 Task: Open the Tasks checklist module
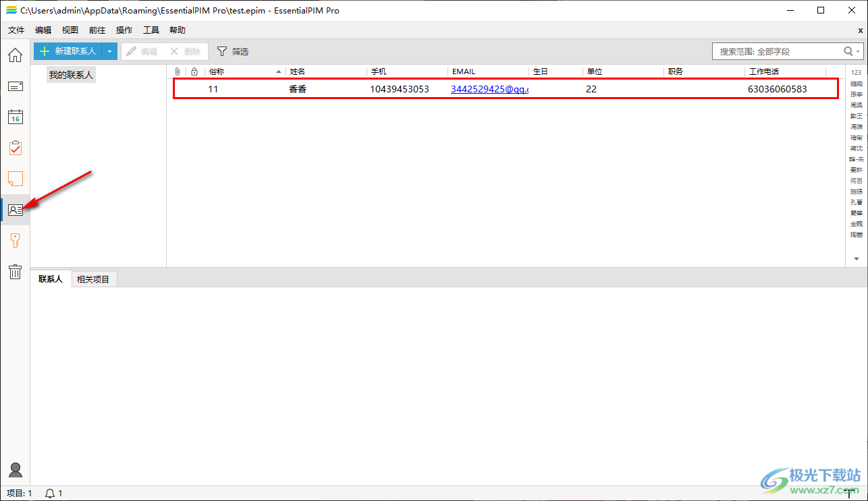pos(15,148)
